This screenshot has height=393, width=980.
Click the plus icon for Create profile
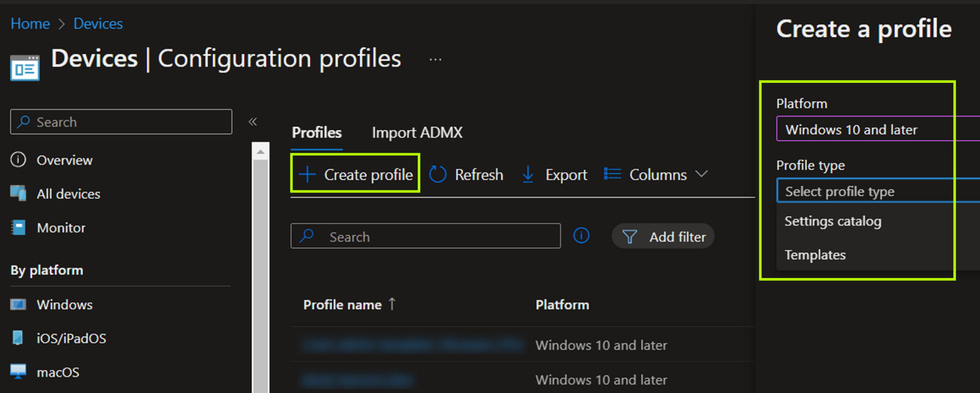307,174
